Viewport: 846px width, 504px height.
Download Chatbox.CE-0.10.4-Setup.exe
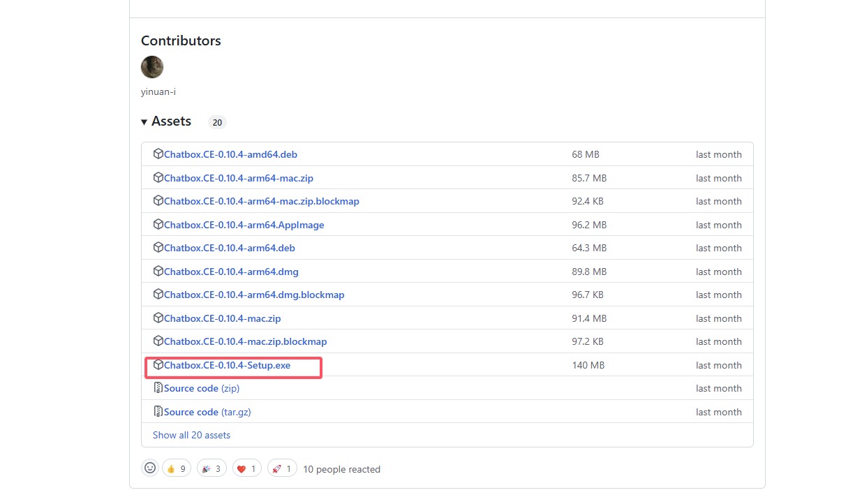click(227, 365)
